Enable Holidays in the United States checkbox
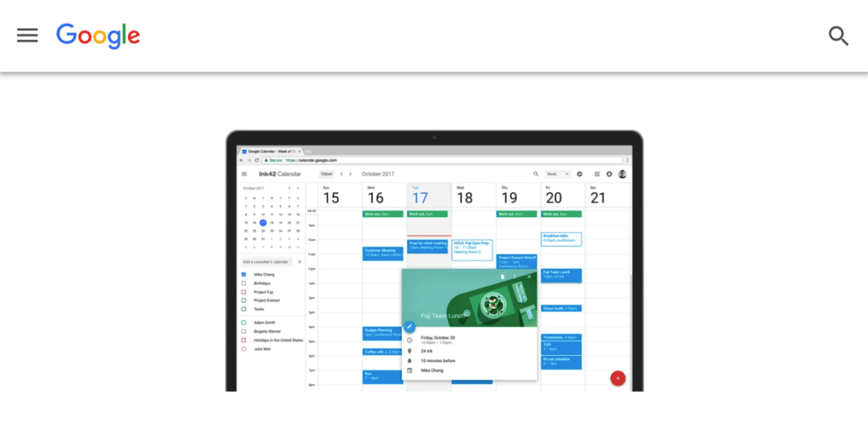Image resolution: width=868 pixels, height=440 pixels. tap(243, 340)
